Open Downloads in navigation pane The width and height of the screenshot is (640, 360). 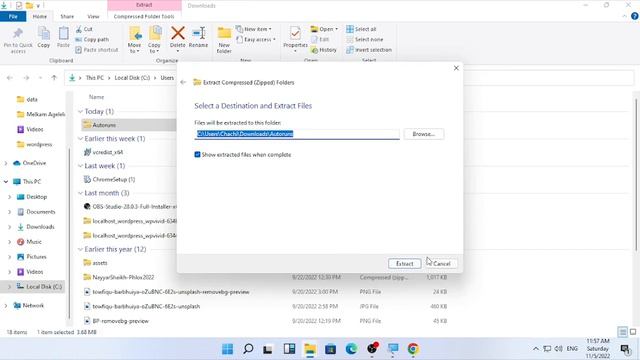[x=40, y=227]
